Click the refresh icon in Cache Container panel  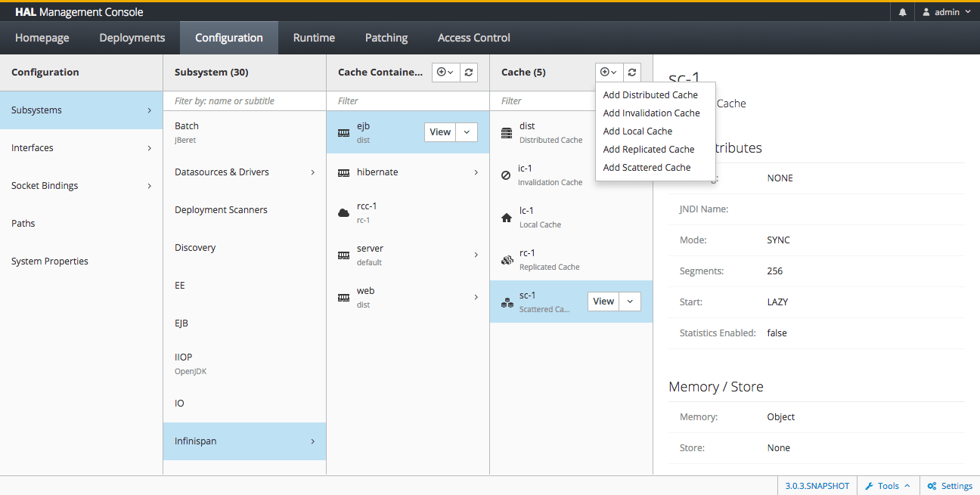click(x=469, y=72)
